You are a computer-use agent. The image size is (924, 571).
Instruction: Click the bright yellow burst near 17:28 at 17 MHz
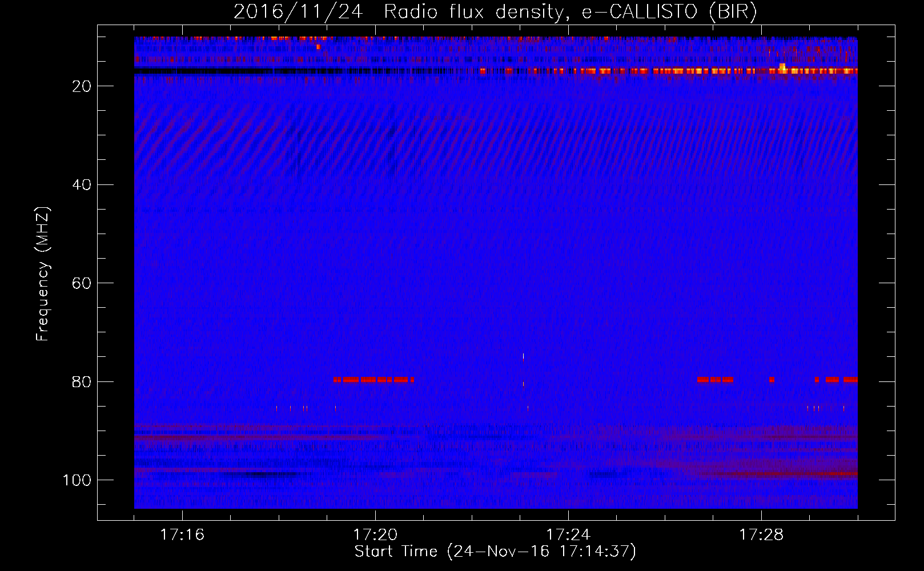(x=782, y=68)
